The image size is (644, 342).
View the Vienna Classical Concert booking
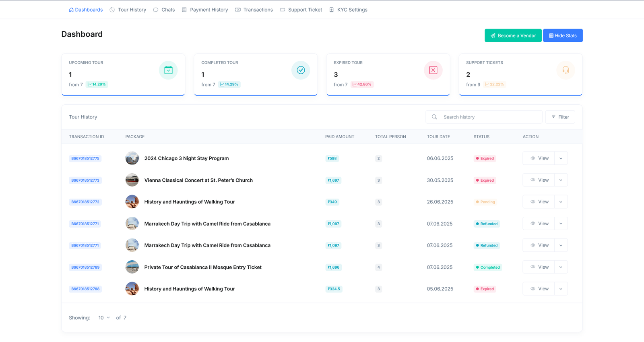pyautogui.click(x=539, y=180)
